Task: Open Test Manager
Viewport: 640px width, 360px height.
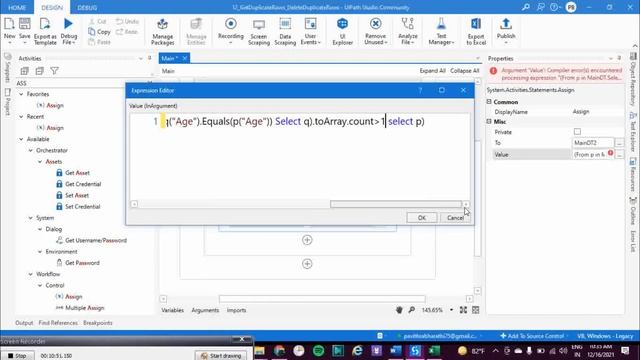Action: 441,31
